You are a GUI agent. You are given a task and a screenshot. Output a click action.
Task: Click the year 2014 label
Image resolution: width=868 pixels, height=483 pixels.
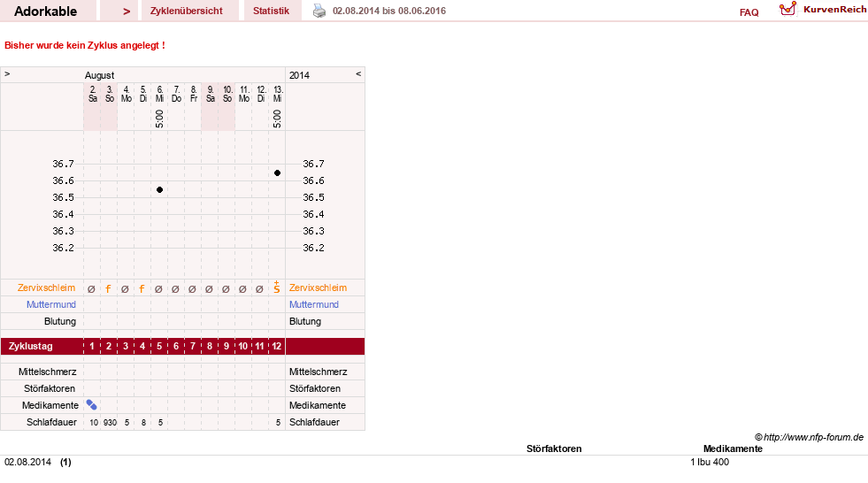[x=299, y=75]
